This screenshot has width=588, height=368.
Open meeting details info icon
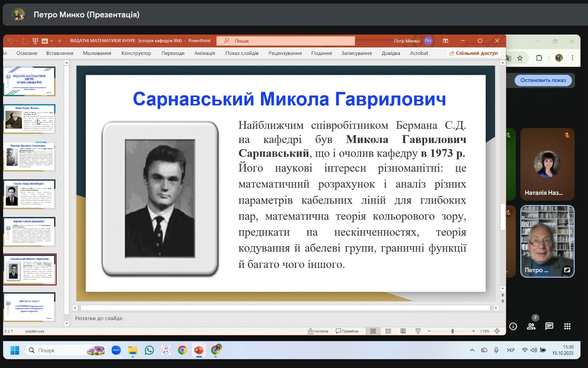[x=513, y=326]
